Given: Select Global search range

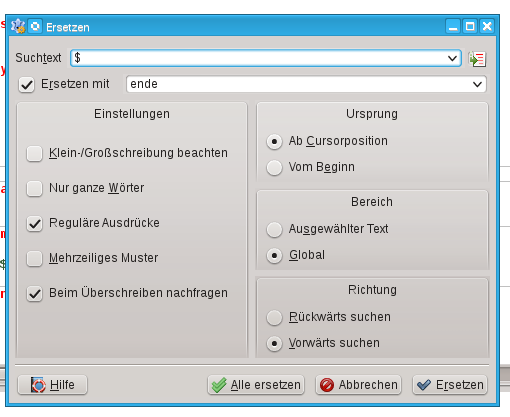Looking at the screenshot, I should pyautogui.click(x=274, y=256).
